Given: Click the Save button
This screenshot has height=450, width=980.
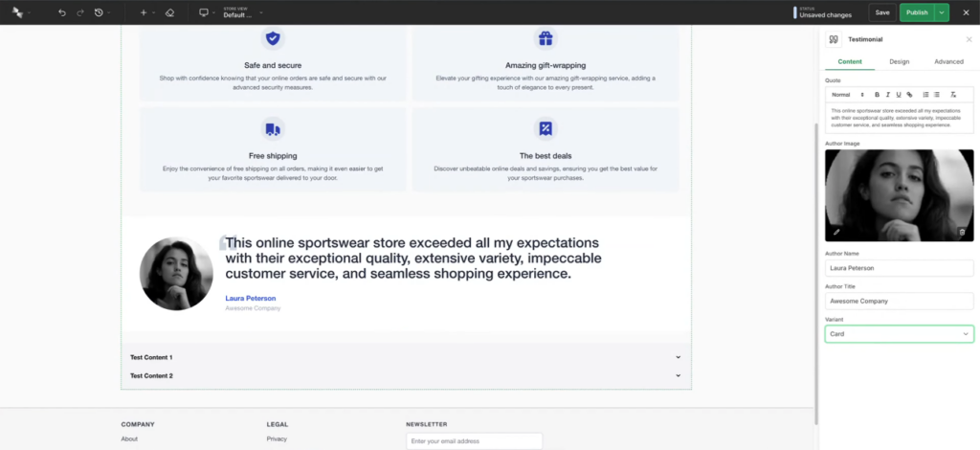Looking at the screenshot, I should pos(881,12).
